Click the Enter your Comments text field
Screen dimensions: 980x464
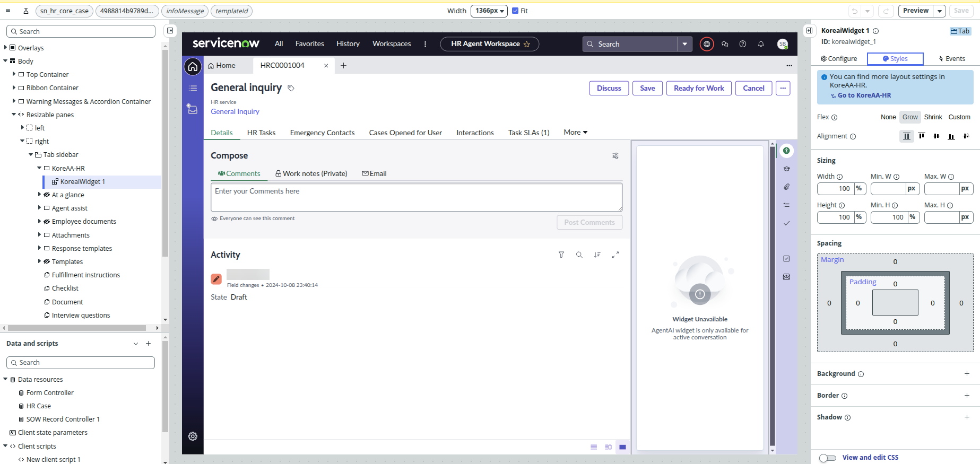[416, 197]
